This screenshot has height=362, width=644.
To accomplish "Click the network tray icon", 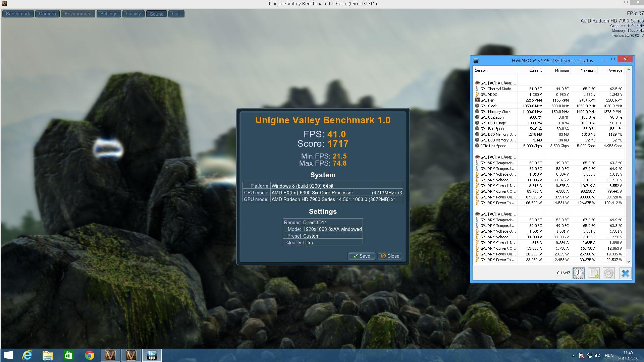I will pyautogui.click(x=590, y=356).
